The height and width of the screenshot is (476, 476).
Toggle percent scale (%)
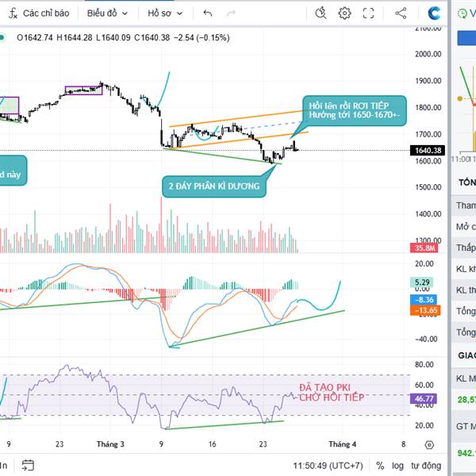point(381,465)
